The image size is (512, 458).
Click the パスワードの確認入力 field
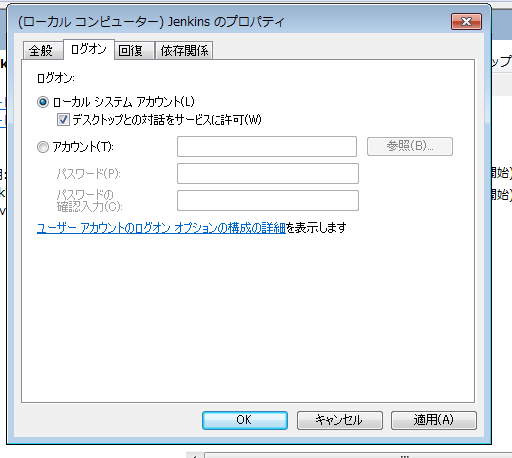(x=268, y=200)
